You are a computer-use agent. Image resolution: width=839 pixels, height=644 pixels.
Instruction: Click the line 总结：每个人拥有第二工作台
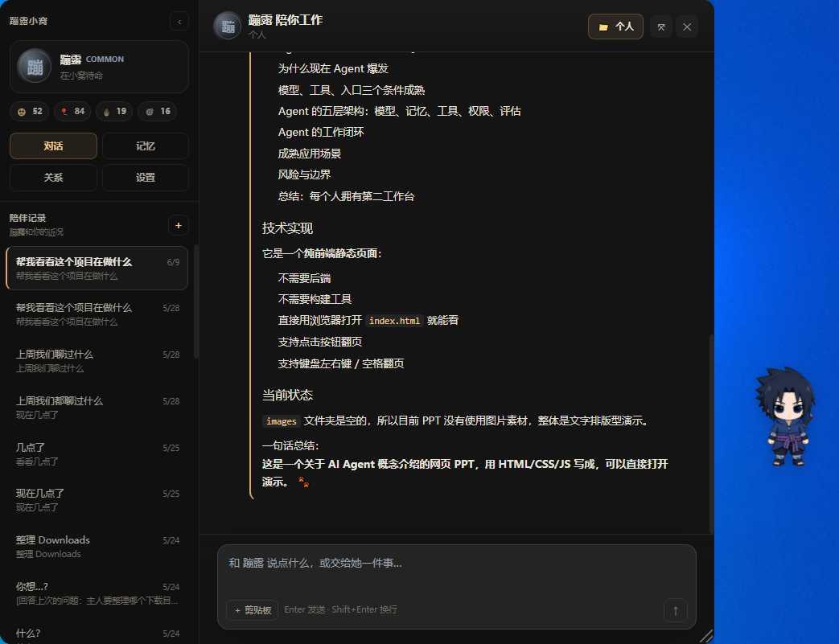[x=346, y=196]
